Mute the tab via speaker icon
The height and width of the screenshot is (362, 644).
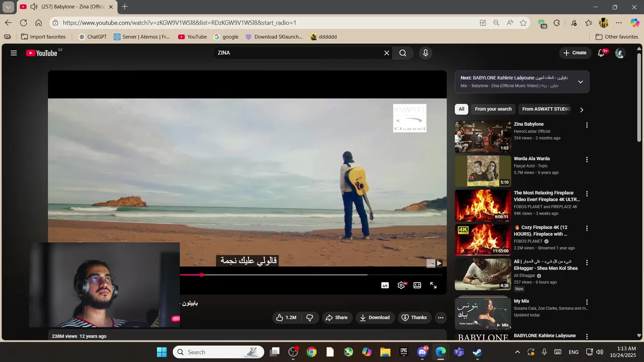coord(34,7)
